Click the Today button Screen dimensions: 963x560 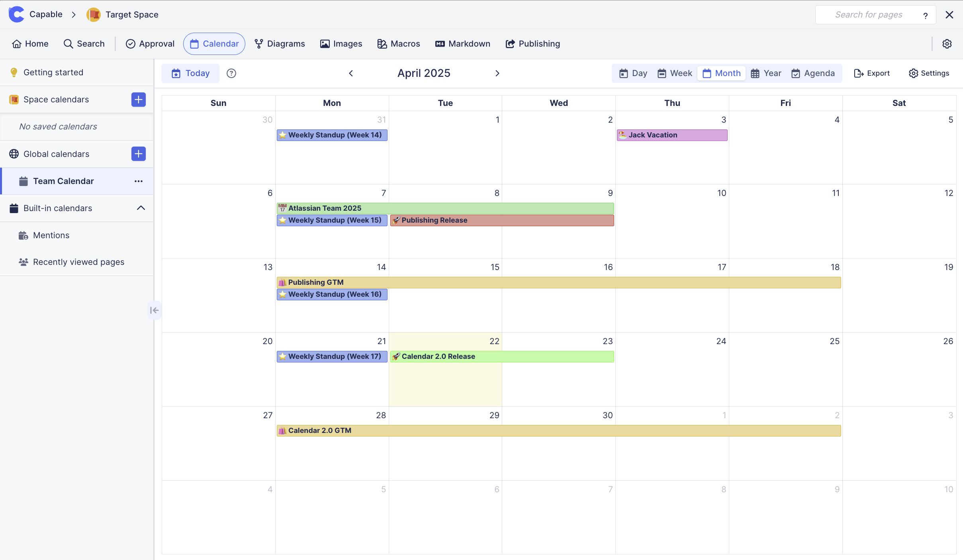pyautogui.click(x=190, y=73)
